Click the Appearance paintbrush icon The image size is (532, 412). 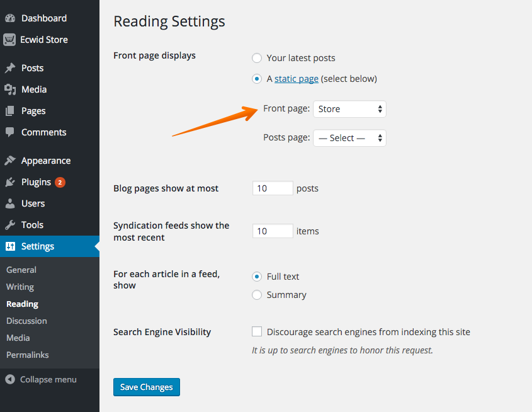tap(9, 161)
